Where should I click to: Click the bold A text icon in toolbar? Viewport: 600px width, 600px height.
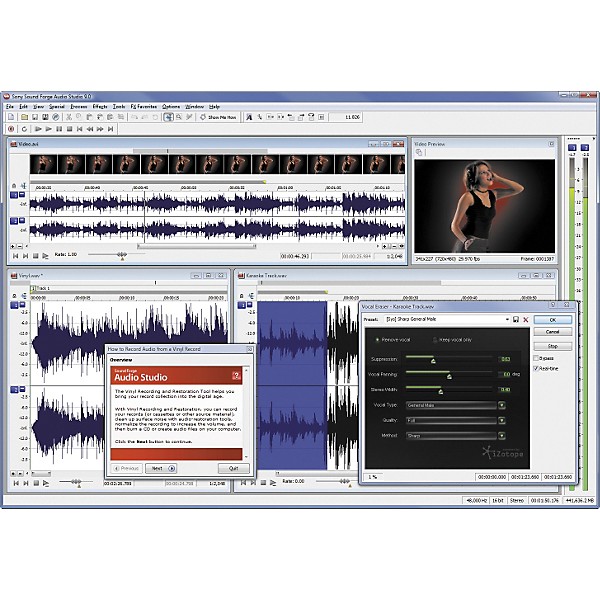pos(249,117)
